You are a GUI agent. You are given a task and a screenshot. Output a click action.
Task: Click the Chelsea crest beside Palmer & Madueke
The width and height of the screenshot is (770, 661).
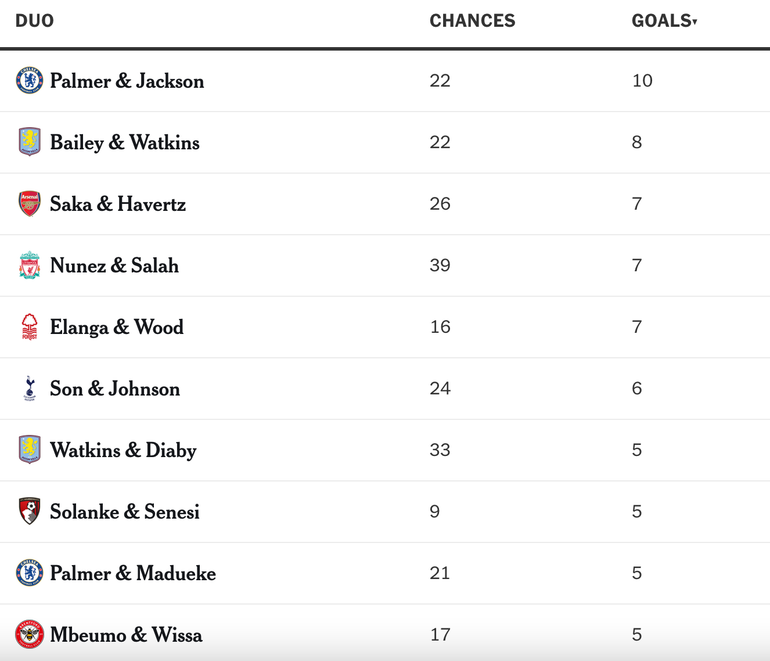tap(29, 573)
